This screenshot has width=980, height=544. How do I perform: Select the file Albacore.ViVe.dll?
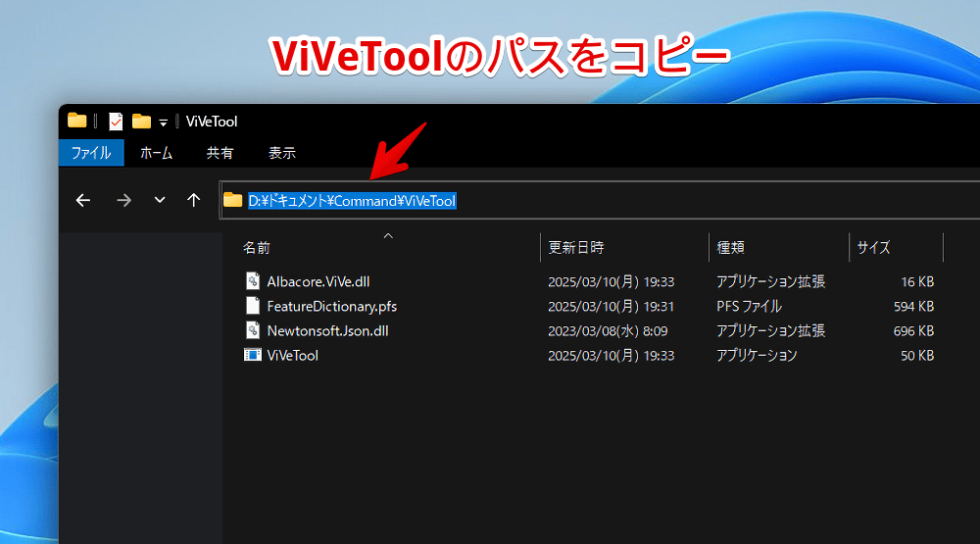coord(318,281)
